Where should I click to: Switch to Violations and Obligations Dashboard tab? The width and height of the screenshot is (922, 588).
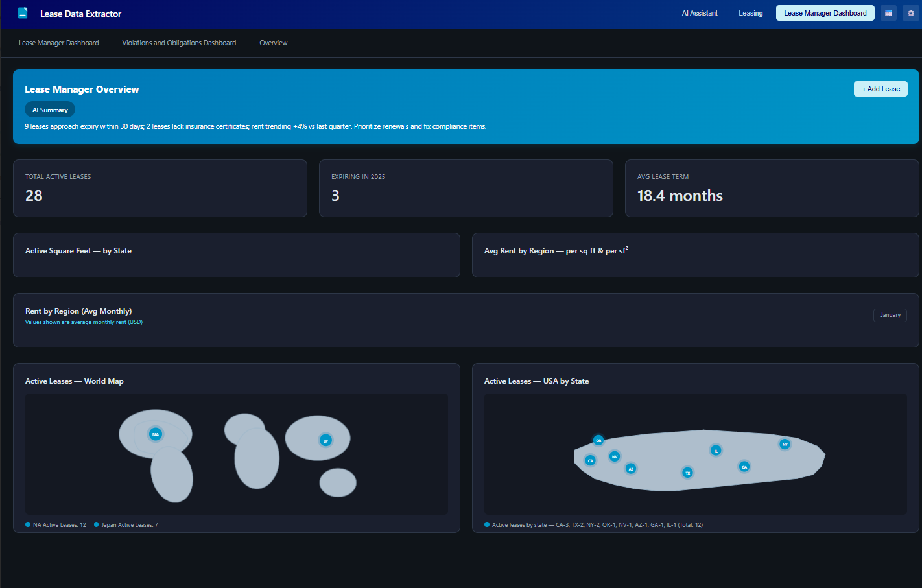[x=179, y=43]
